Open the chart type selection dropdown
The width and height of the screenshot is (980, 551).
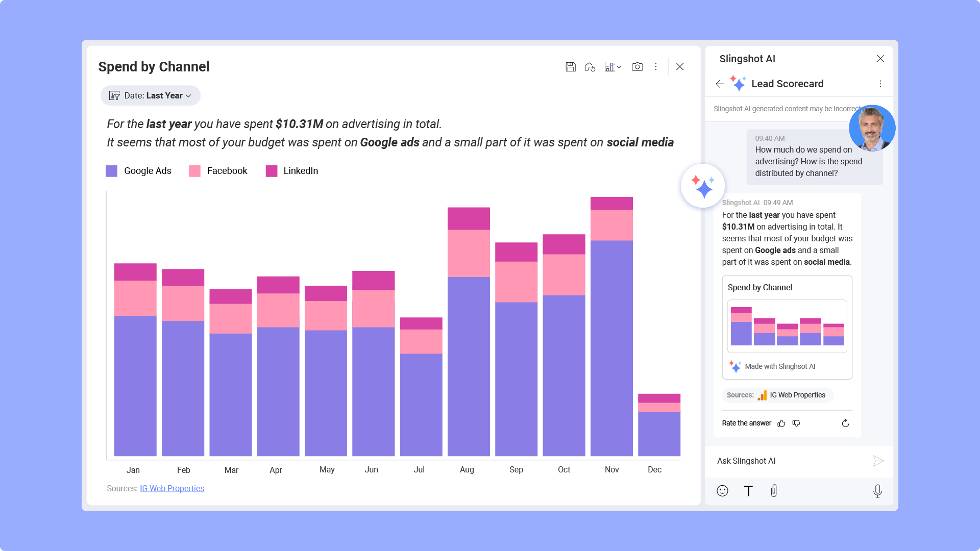[x=612, y=66]
